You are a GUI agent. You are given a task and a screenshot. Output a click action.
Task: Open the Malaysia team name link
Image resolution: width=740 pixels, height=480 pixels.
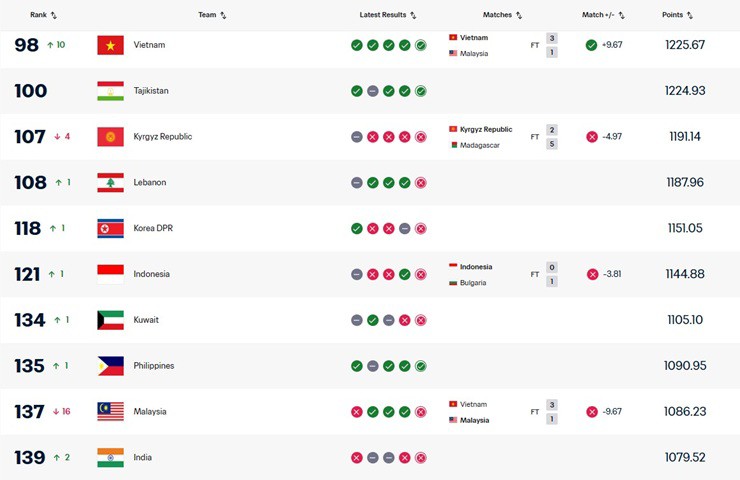coord(150,412)
